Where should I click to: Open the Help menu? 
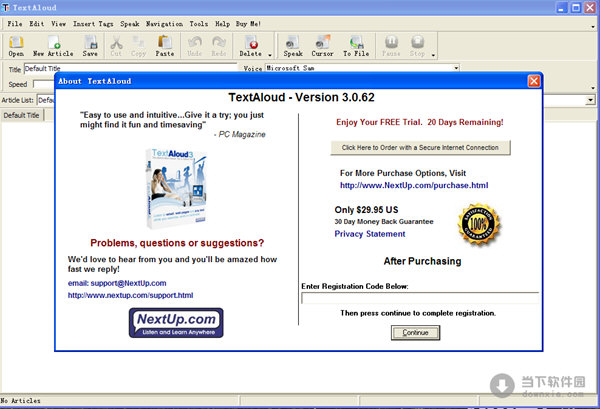(x=222, y=24)
